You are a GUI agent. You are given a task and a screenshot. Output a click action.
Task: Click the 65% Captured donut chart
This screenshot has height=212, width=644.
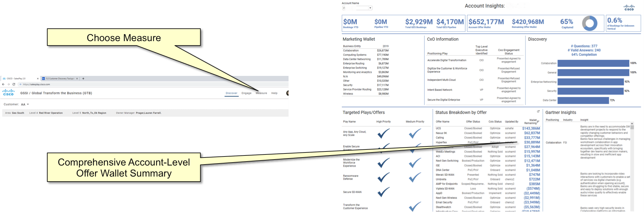(590, 23)
